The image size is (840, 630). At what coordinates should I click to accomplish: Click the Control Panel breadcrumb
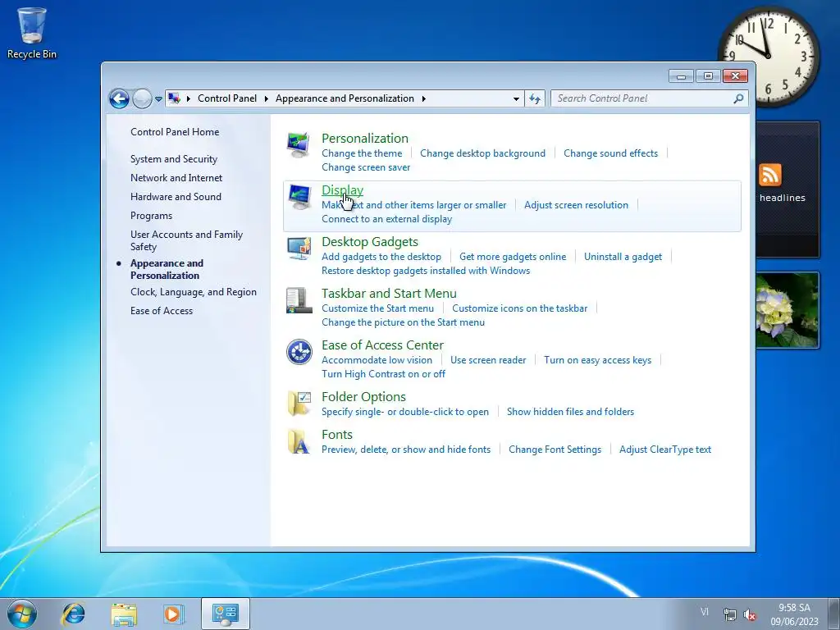coord(227,98)
